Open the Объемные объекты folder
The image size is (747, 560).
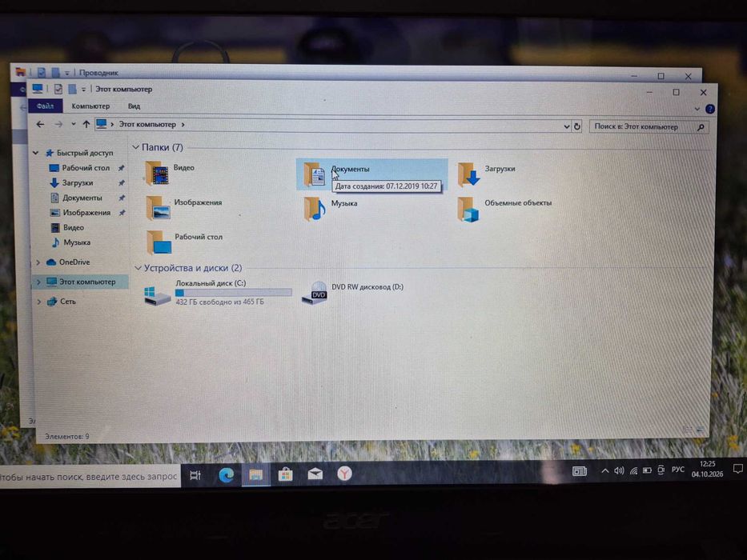[468, 210]
